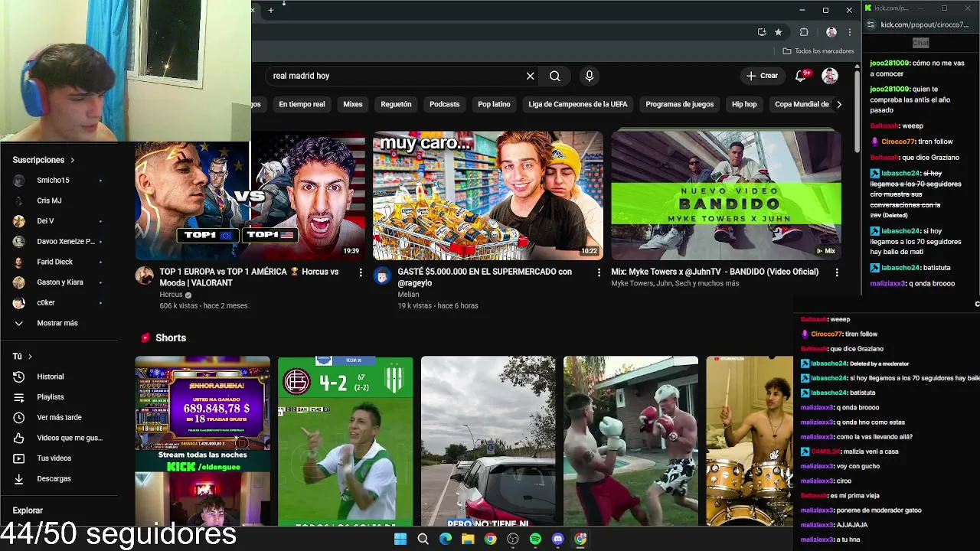Expand Mostrar más in subscriptions
The image size is (980, 551).
point(59,323)
